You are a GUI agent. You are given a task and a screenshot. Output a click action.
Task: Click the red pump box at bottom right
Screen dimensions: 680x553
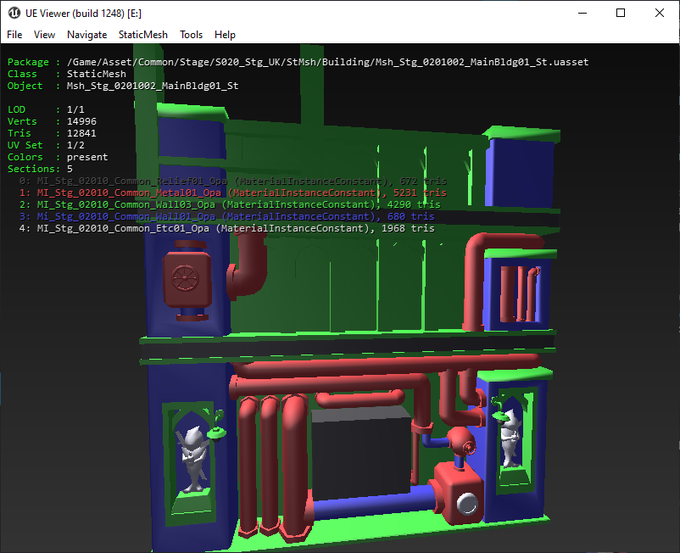click(459, 493)
